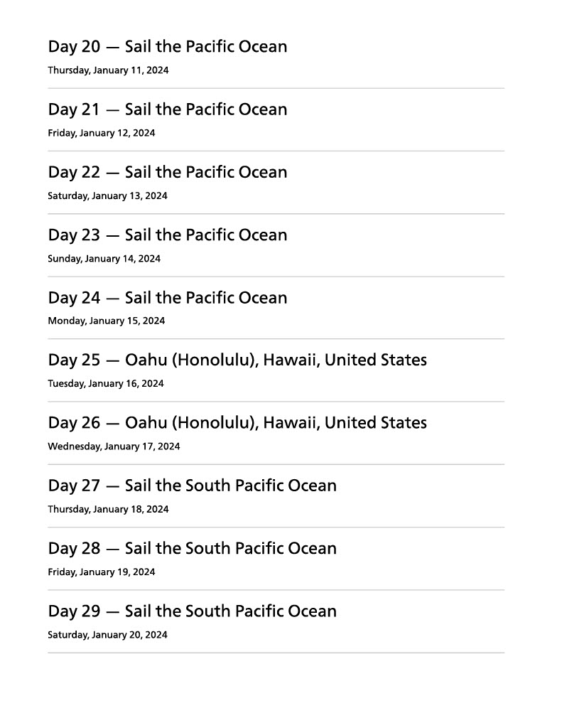The image size is (562, 728).
Task: Select the Sunday, January 14, 2024 date text
Action: point(104,259)
